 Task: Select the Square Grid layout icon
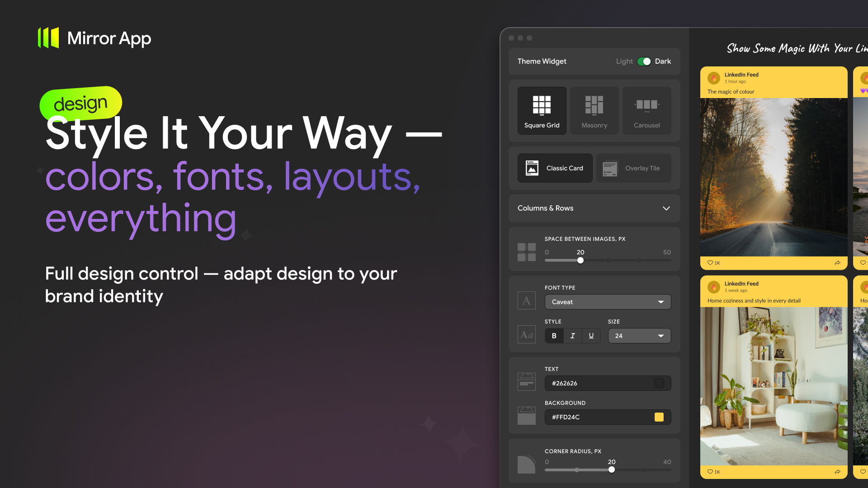[542, 105]
